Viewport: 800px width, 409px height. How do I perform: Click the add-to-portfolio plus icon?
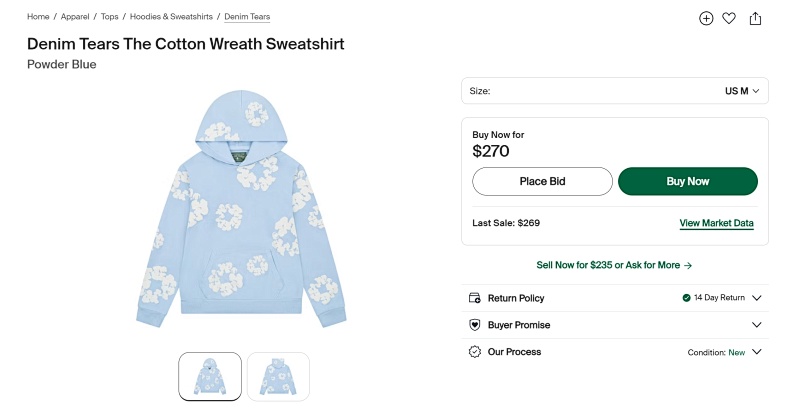tap(706, 18)
